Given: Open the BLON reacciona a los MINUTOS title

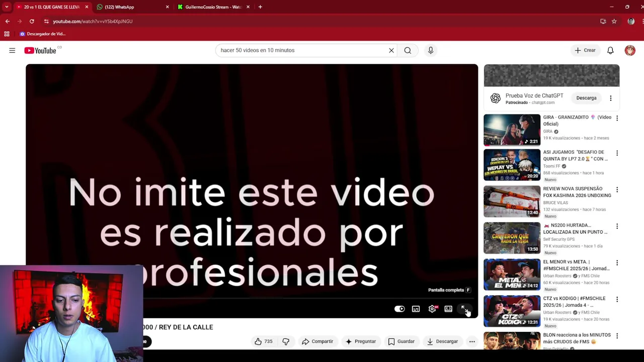Looking at the screenshot, I should 577,338.
